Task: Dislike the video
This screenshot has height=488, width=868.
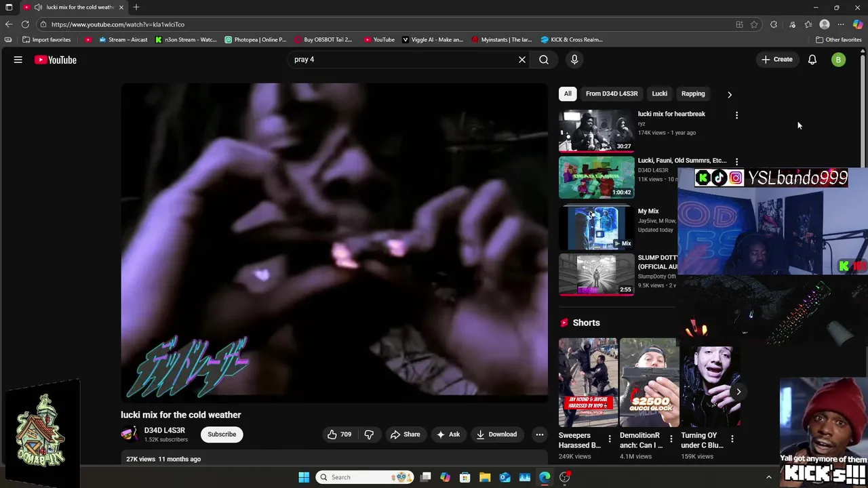Action: [369, 434]
